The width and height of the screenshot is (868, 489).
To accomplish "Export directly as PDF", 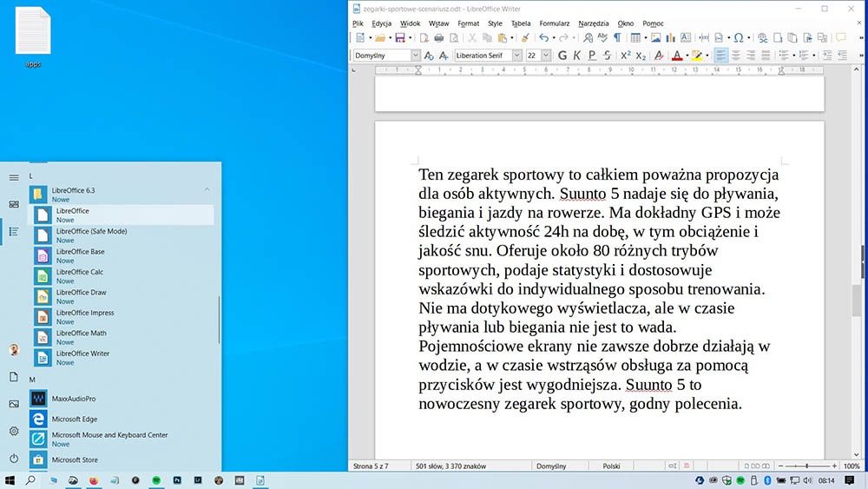I will coord(424,37).
